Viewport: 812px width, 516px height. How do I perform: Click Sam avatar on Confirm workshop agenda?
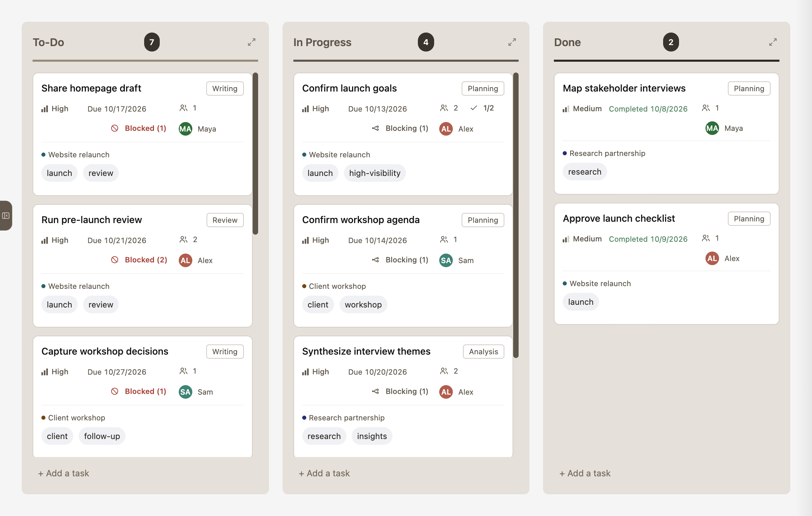click(446, 260)
